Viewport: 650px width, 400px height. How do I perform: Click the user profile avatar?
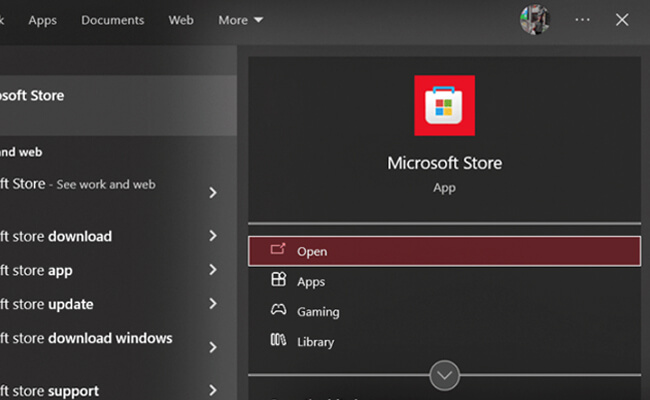point(535,19)
